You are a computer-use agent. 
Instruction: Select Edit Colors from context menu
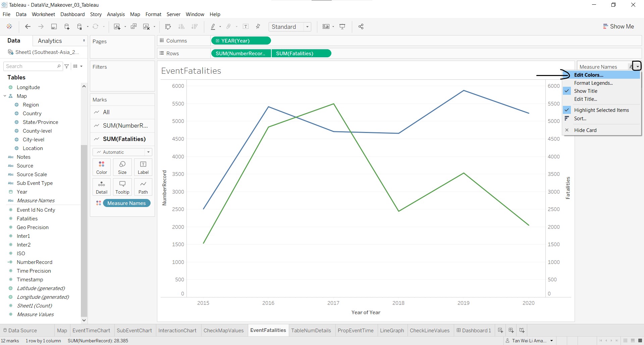point(588,75)
